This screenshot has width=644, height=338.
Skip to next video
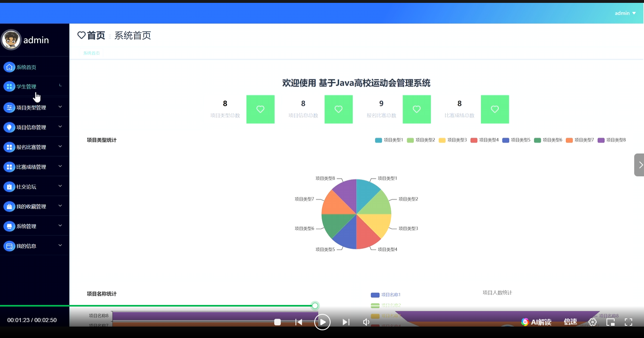[x=346, y=322]
